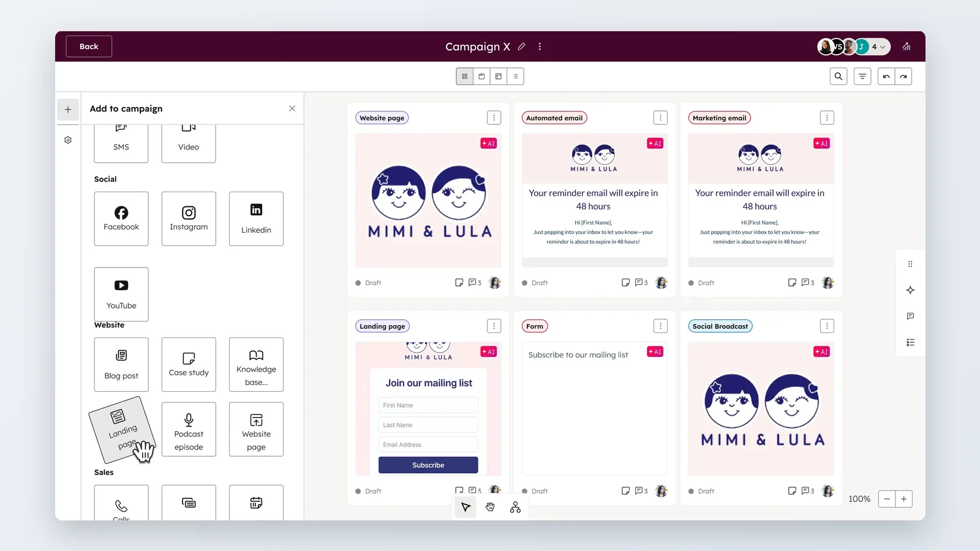The image size is (980, 551).
Task: Add an Instagram asset
Action: click(x=189, y=219)
